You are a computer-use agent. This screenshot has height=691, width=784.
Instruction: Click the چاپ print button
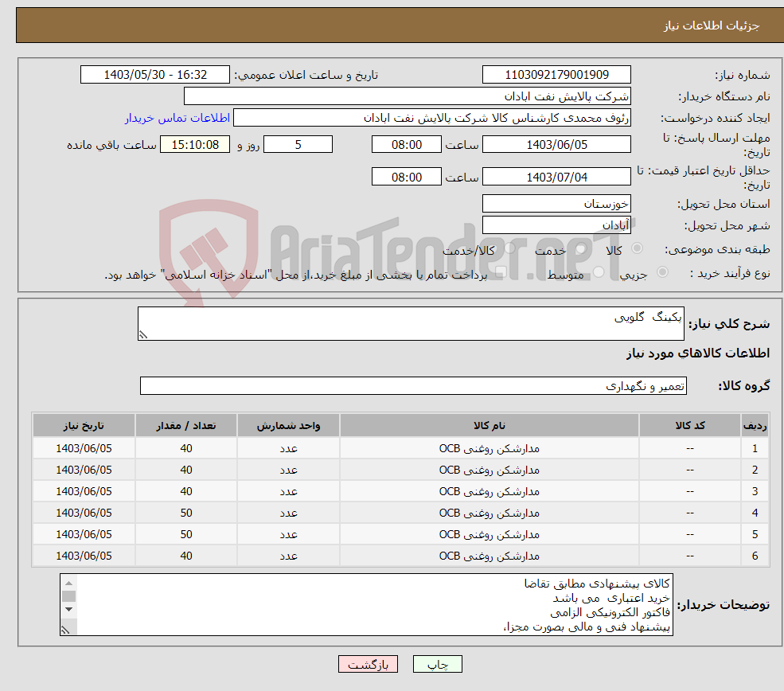coord(438,664)
